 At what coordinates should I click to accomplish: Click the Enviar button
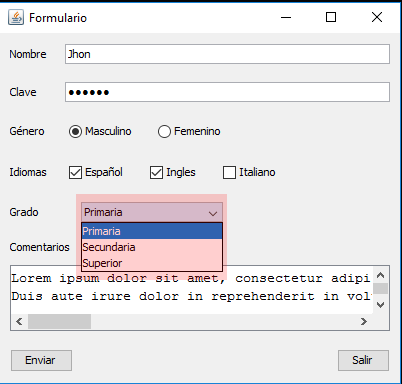coord(41,360)
